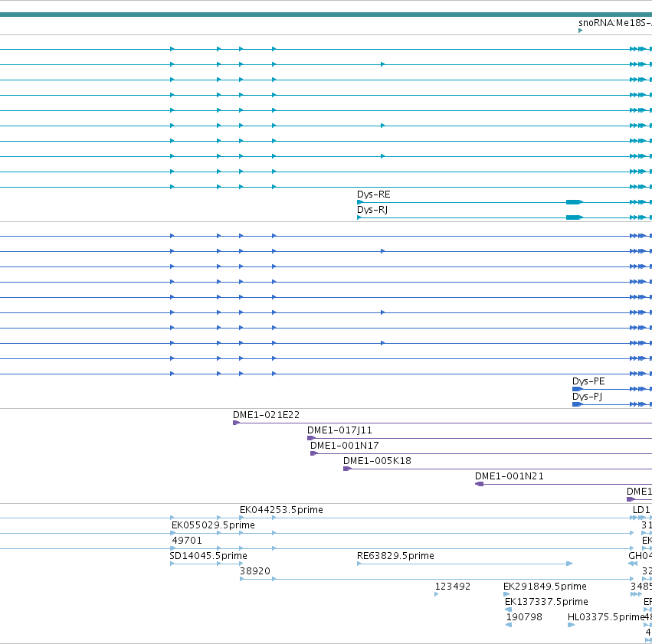Click the start arrow of SD14045.5prime
This screenshot has width=652, height=644.
pyautogui.click(x=172, y=564)
